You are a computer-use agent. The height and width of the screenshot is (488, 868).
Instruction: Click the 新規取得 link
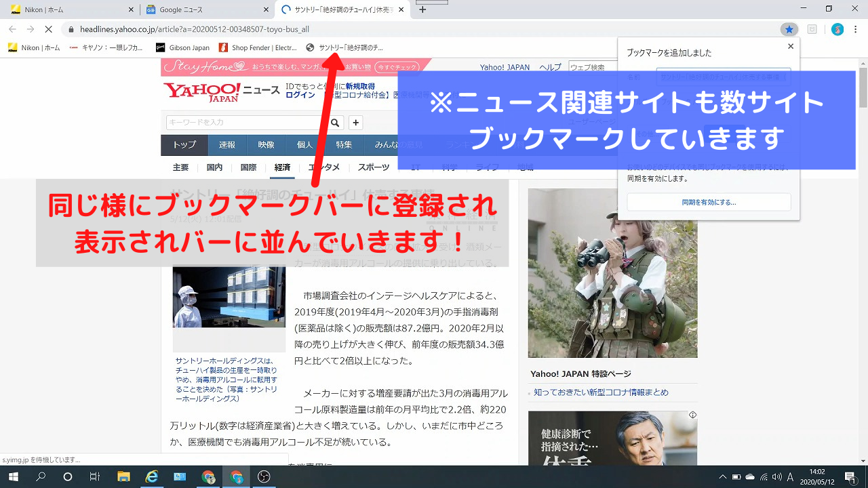click(x=360, y=86)
